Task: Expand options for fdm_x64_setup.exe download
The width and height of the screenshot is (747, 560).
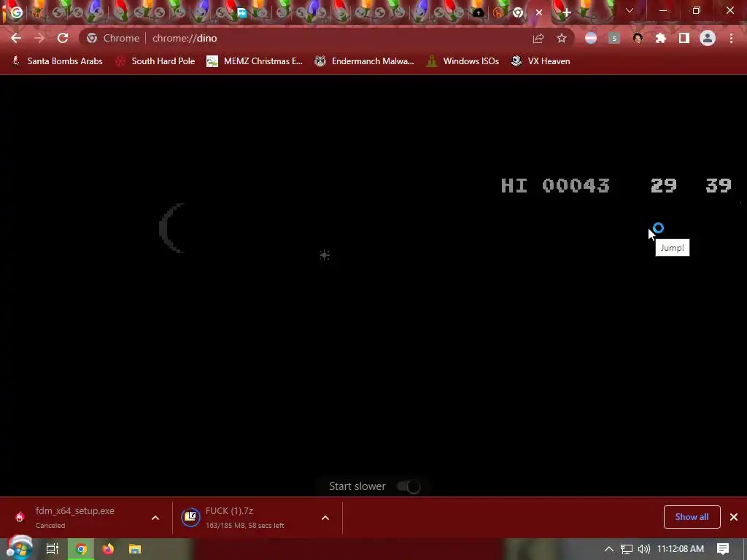Action: pyautogui.click(x=155, y=518)
